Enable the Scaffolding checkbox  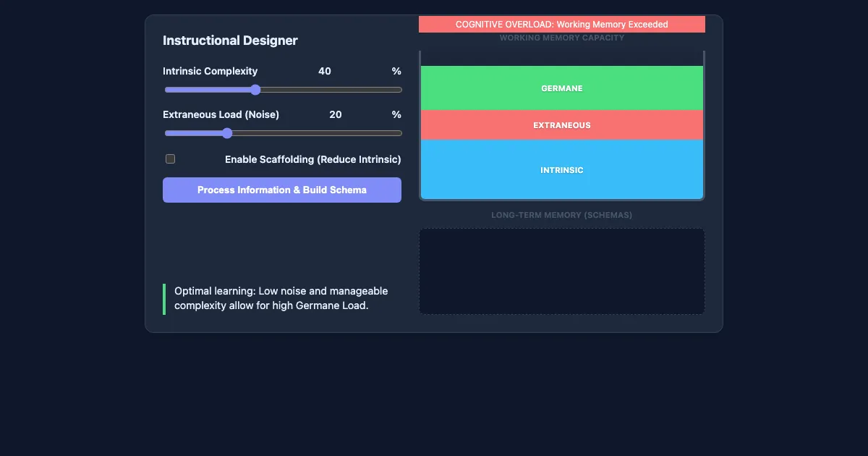[171, 159]
